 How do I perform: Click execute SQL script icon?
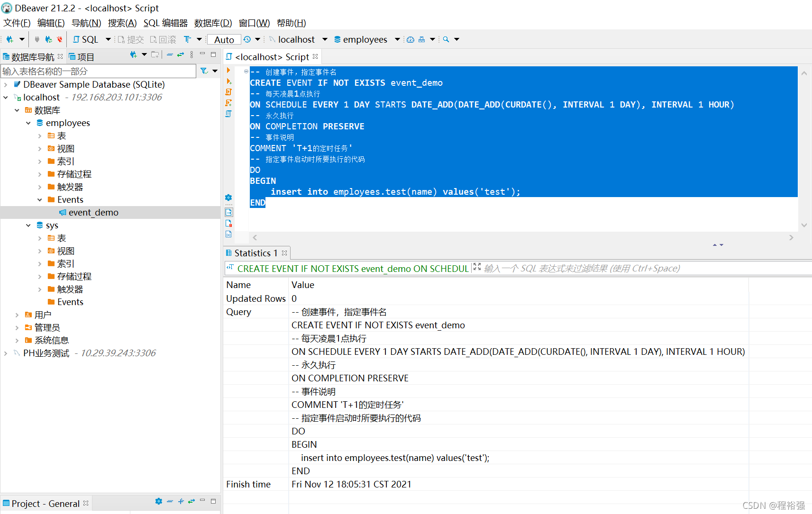pos(228,92)
